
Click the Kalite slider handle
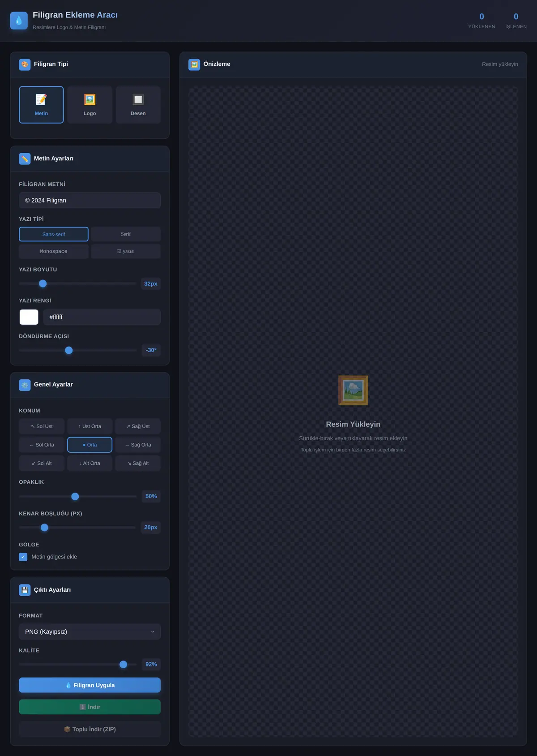coord(124,664)
